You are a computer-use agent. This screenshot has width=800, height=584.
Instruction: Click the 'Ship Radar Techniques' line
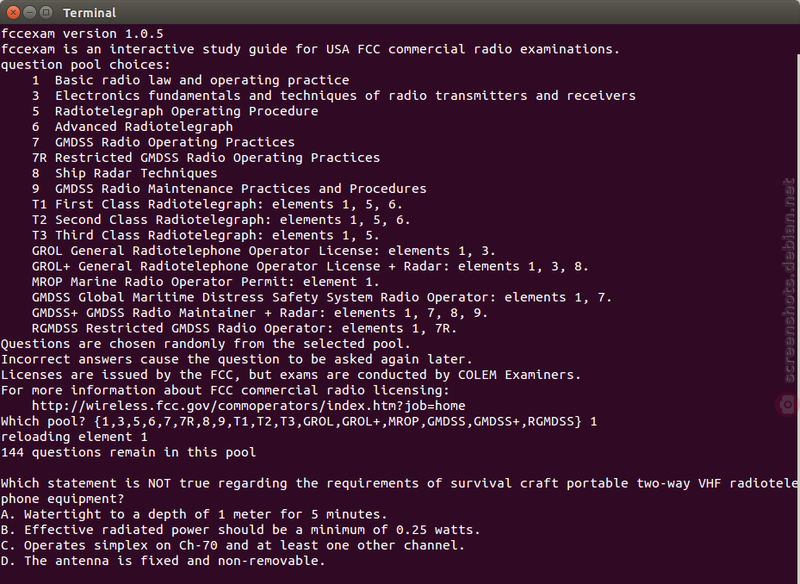tap(124, 173)
